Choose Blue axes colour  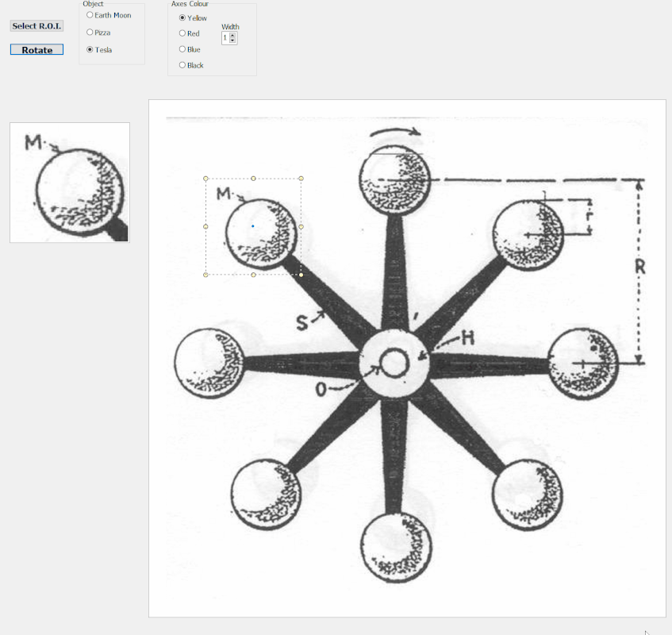182,49
